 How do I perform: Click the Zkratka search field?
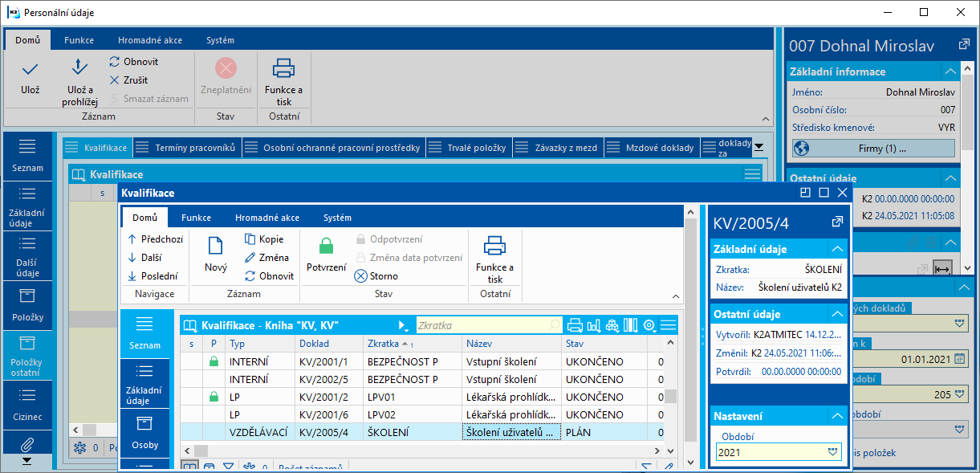(483, 325)
